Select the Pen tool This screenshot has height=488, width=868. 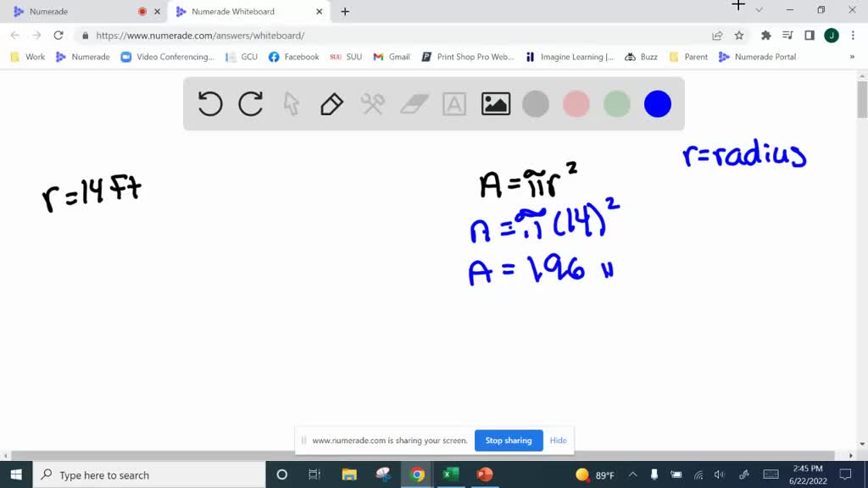[331, 103]
